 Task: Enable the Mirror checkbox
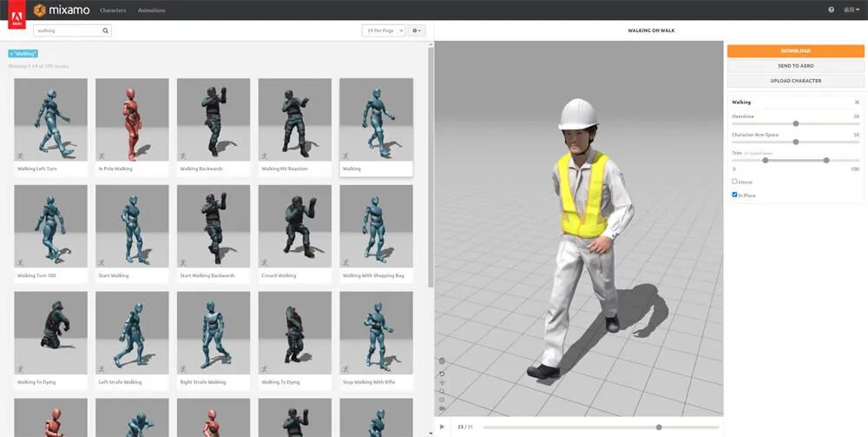(x=734, y=182)
